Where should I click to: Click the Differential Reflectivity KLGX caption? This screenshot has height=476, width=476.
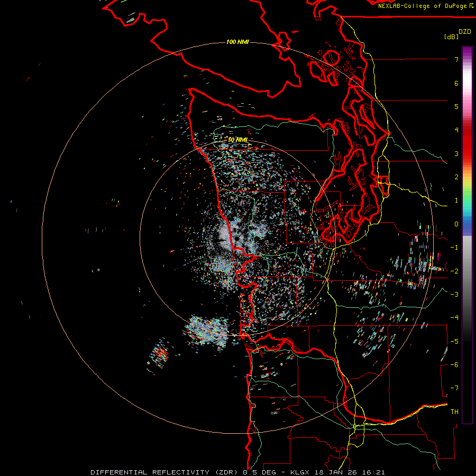(x=237, y=472)
